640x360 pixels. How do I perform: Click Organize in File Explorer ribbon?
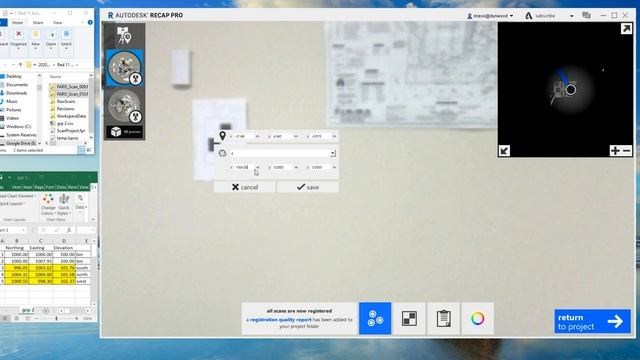pos(18,39)
